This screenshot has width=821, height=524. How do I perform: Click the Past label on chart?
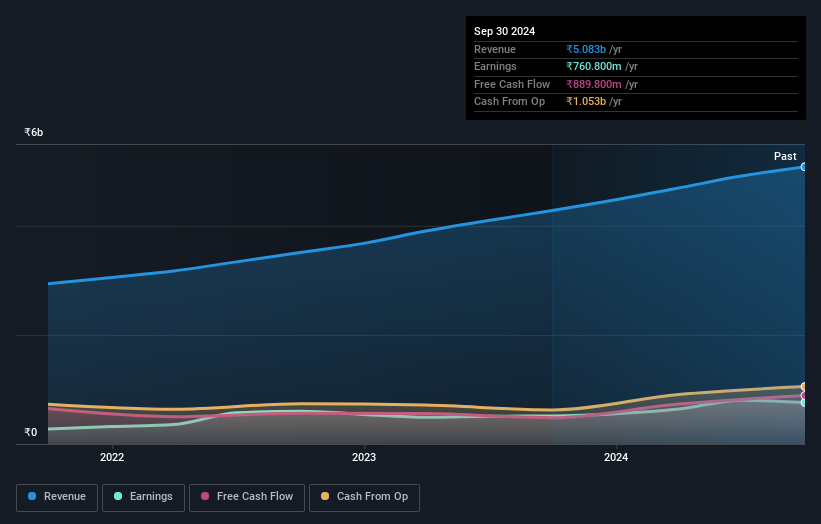(x=785, y=157)
